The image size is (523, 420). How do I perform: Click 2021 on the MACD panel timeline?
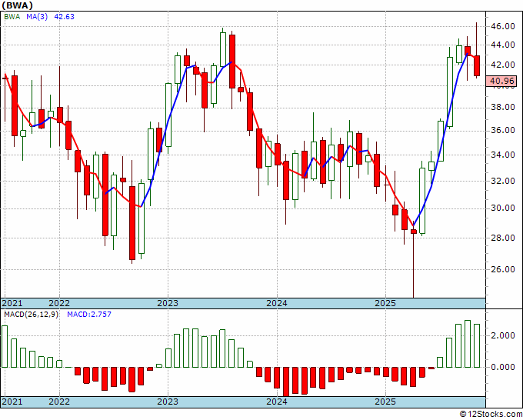(x=12, y=402)
